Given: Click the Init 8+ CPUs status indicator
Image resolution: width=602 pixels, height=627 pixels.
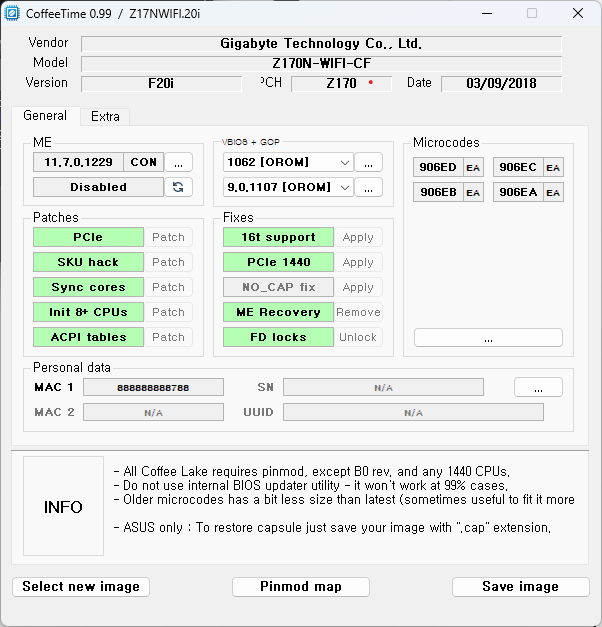Looking at the screenshot, I should click(88, 312).
